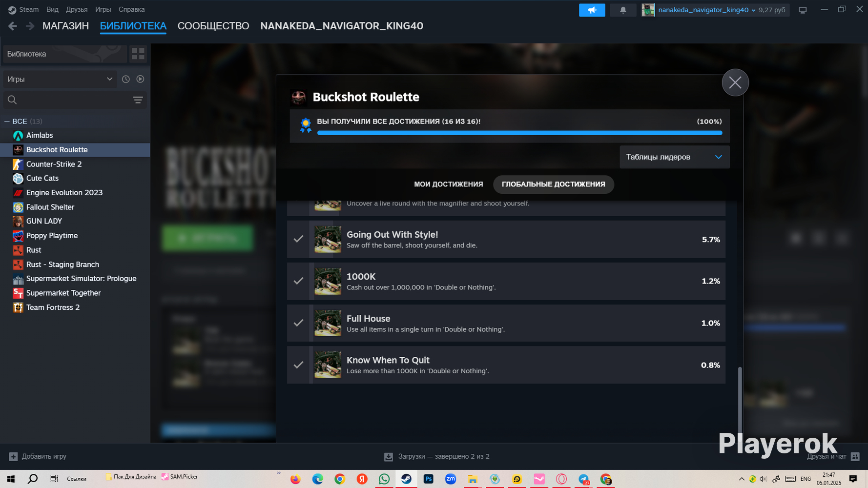This screenshot has height=488, width=868.
Task: Go forward using the navigation arrow
Action: pyautogui.click(x=30, y=26)
